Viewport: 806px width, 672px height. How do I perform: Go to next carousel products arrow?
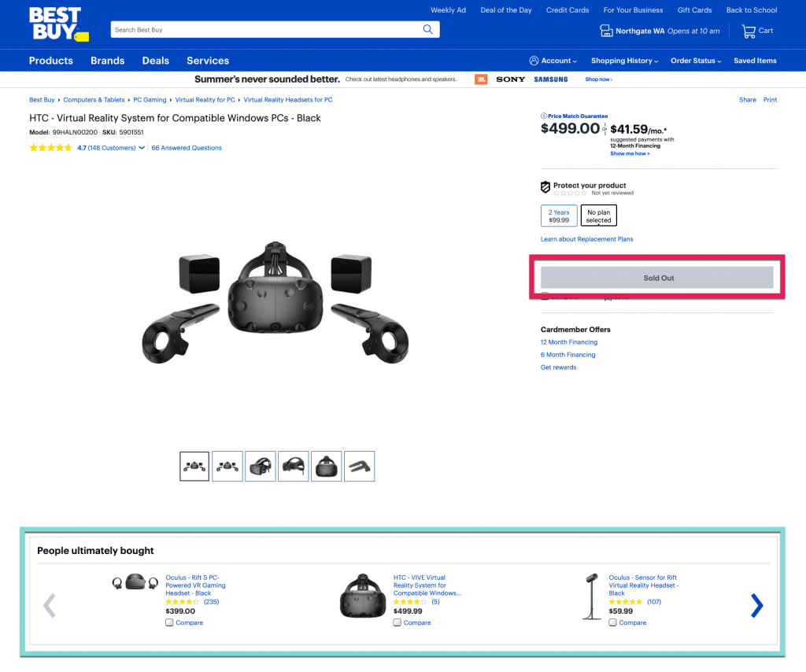click(756, 605)
